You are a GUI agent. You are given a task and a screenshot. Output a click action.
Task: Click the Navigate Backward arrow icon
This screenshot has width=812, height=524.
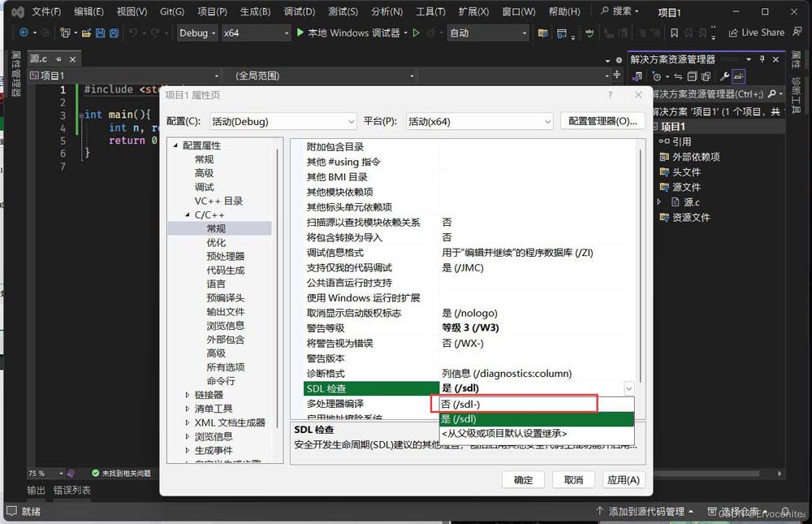coord(24,32)
